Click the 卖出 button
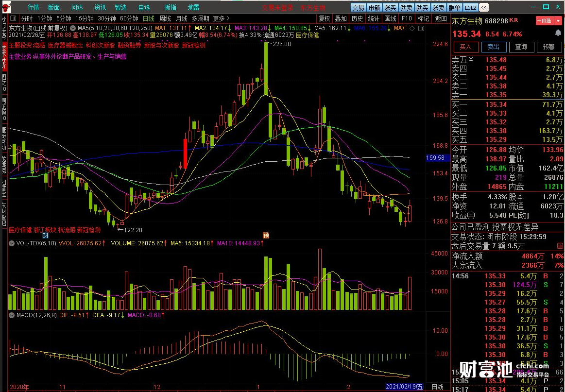 (493, 47)
